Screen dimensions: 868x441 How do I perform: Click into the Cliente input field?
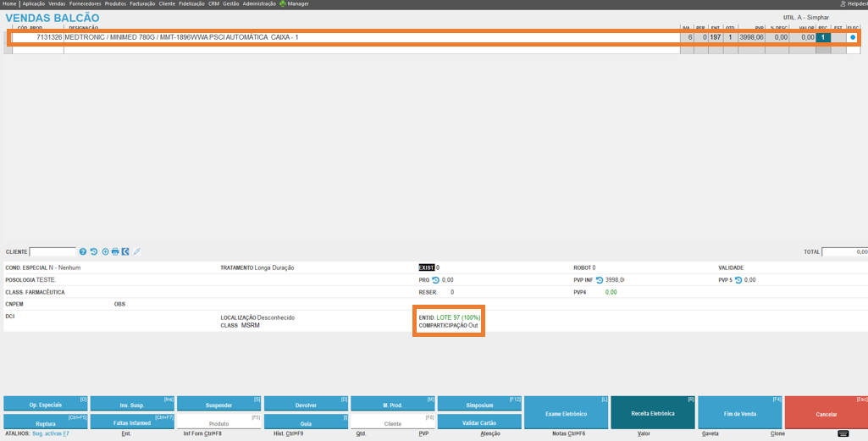(x=53, y=251)
